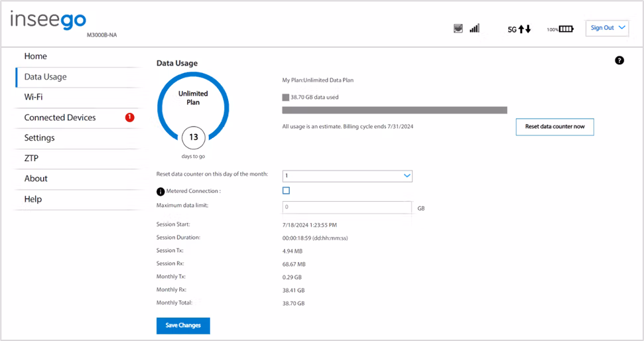The height and width of the screenshot is (341, 644).
Task: Click the Save Changes button
Action: coord(183,325)
